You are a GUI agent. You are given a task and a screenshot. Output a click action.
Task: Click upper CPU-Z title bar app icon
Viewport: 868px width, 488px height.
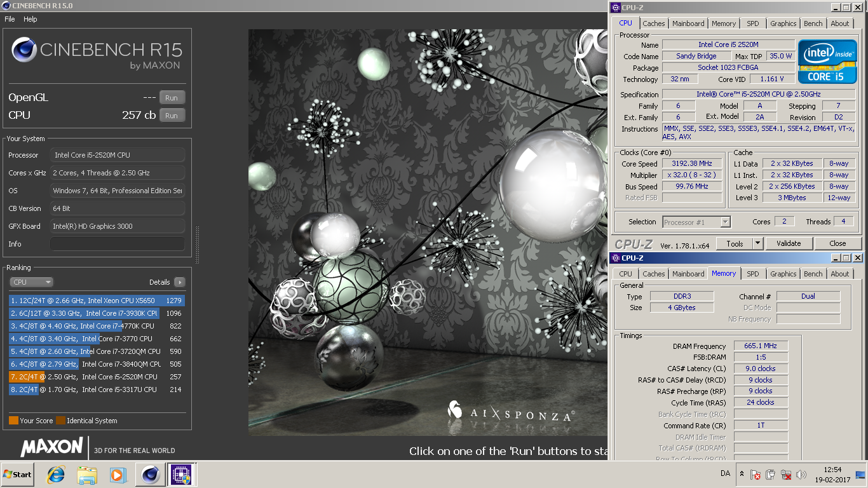point(615,8)
